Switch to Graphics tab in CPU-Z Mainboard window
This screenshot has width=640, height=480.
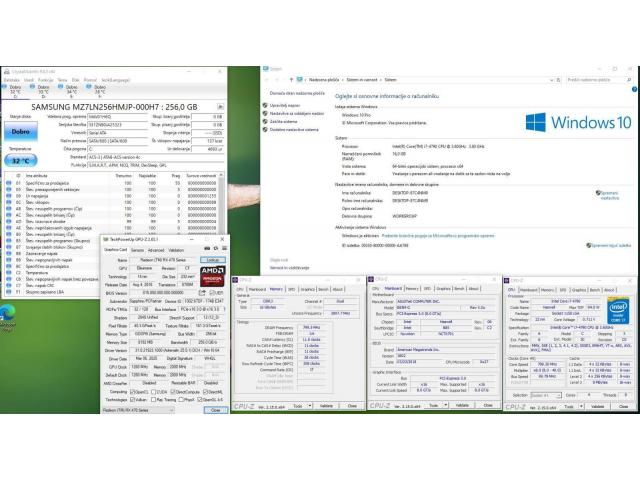(x=443, y=289)
